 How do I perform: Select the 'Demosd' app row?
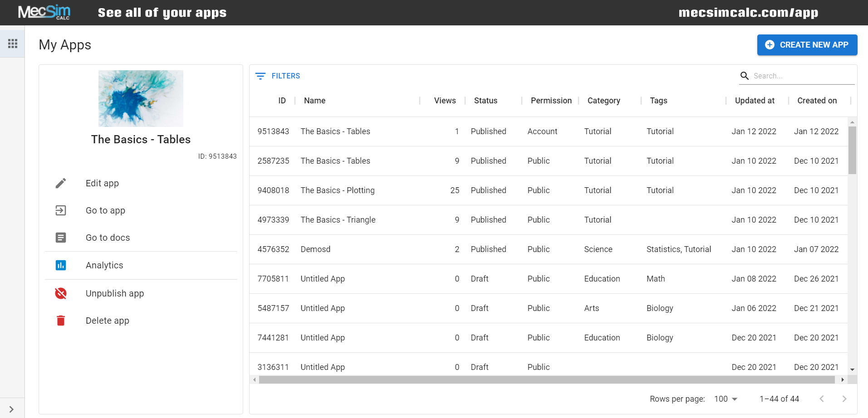(548, 249)
